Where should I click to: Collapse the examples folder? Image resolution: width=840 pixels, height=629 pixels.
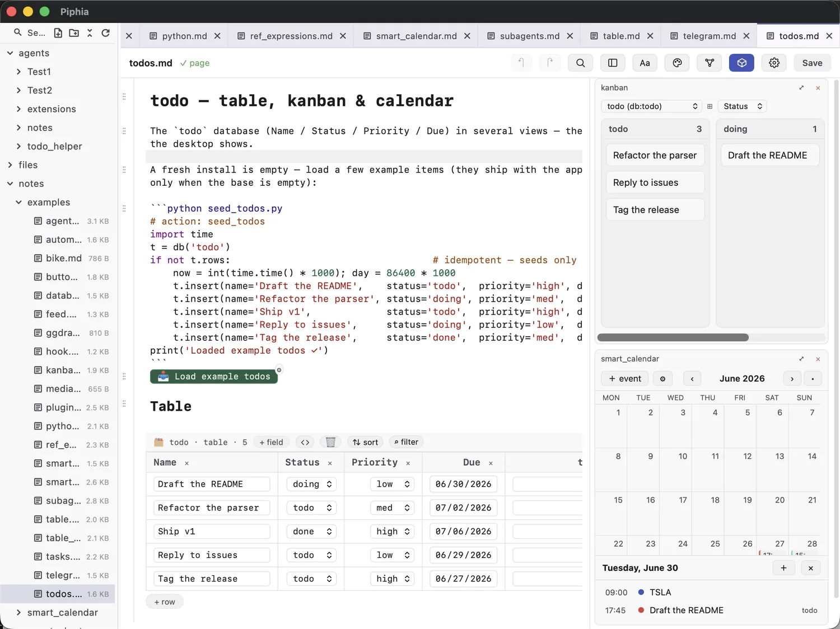(18, 202)
